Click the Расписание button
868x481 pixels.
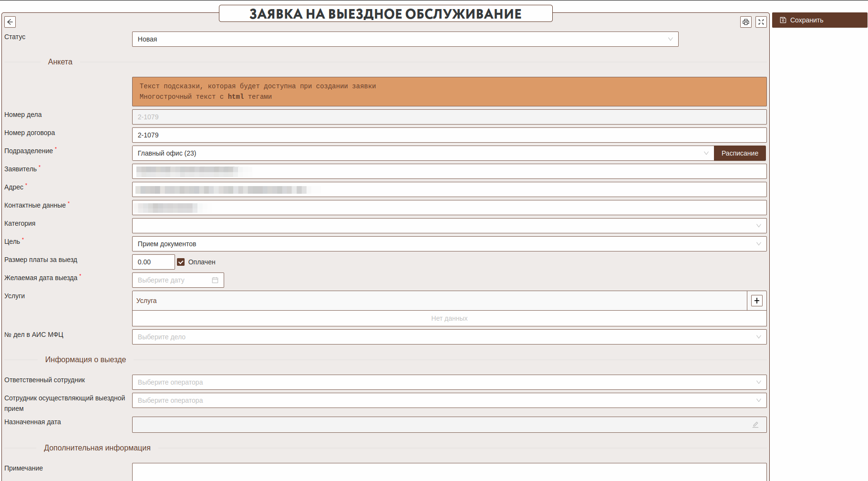(x=740, y=153)
